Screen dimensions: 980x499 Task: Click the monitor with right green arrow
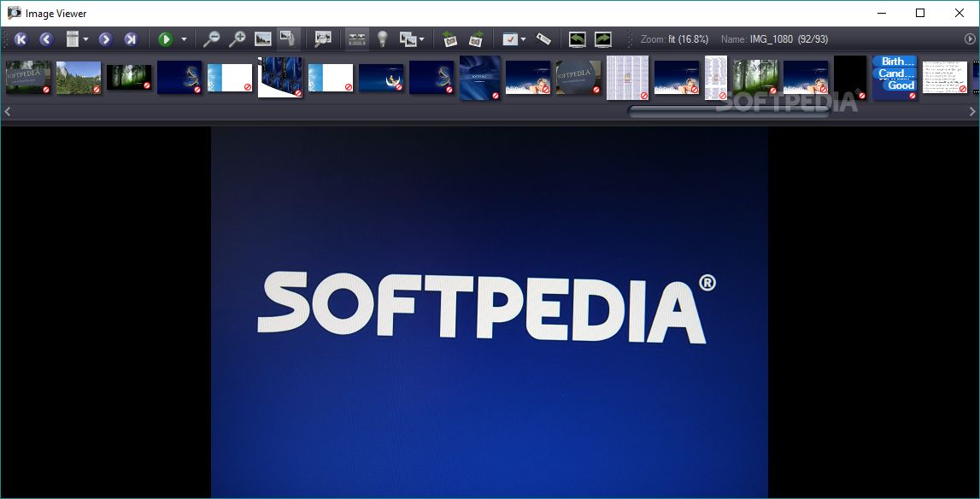[x=603, y=39]
